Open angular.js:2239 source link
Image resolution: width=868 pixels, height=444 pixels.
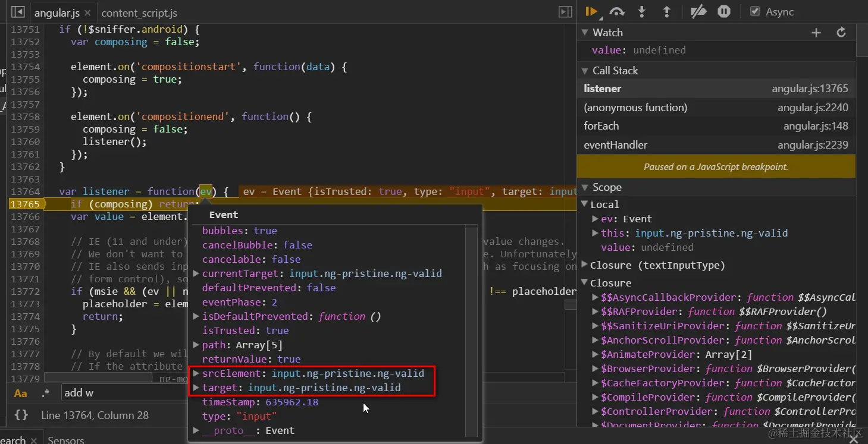813,145
